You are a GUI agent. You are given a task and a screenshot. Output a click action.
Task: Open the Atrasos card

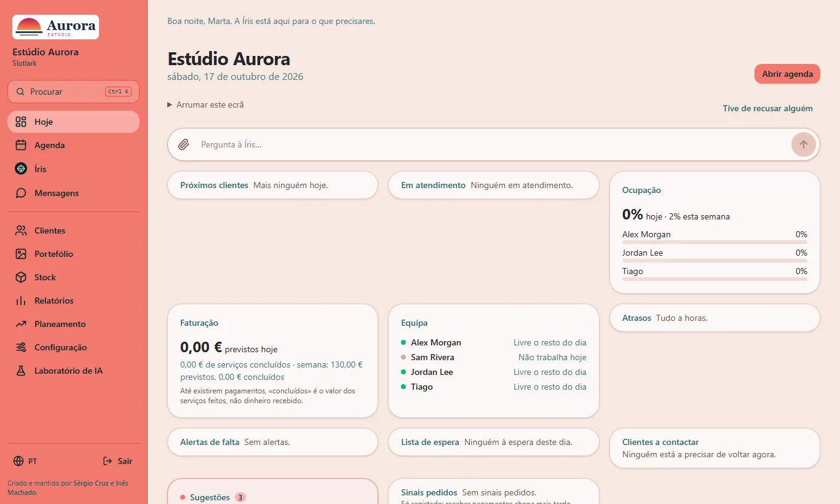click(715, 318)
